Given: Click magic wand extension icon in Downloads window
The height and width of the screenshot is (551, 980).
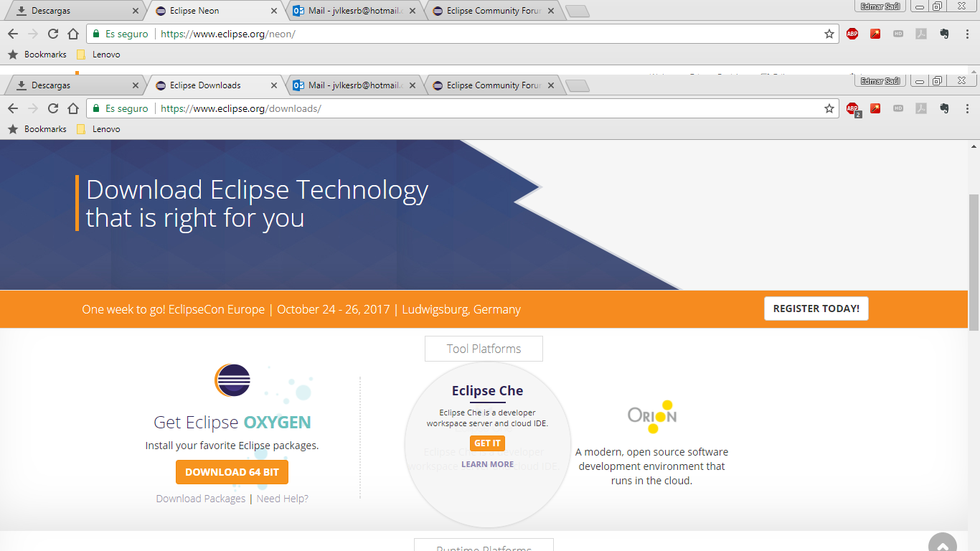Looking at the screenshot, I should coord(875,108).
